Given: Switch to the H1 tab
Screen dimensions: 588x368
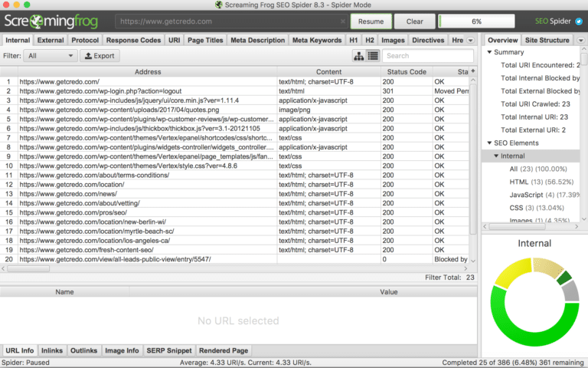Looking at the screenshot, I should pyautogui.click(x=354, y=40).
